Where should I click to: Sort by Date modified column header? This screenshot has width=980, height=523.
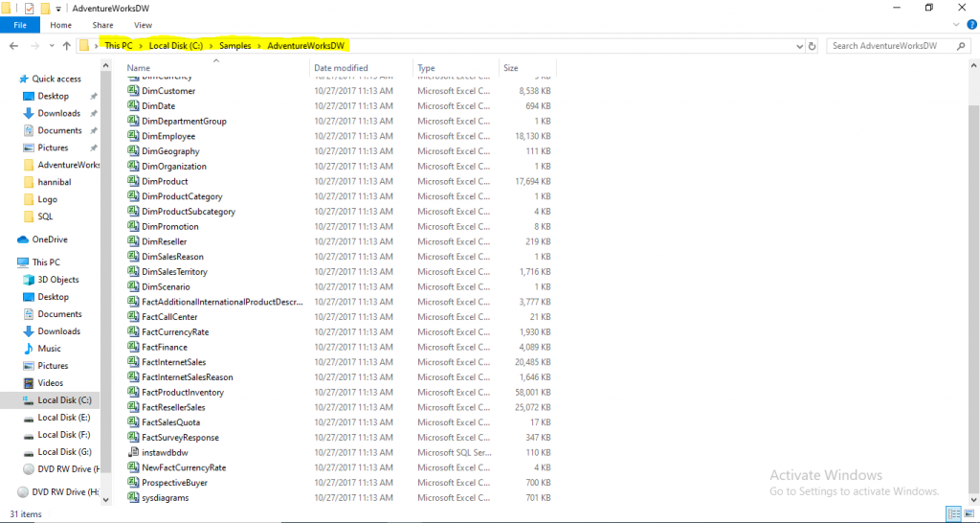361,68
